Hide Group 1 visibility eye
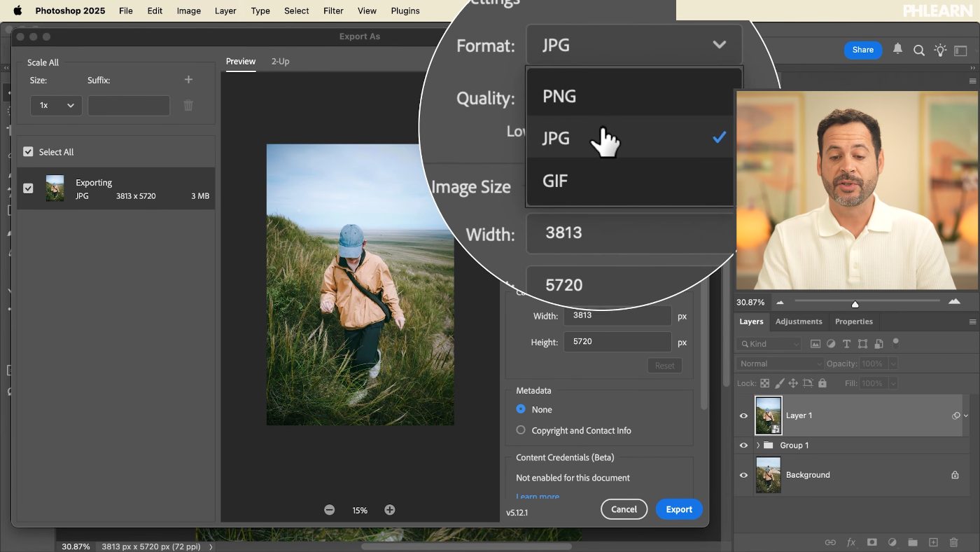980x552 pixels. point(744,446)
